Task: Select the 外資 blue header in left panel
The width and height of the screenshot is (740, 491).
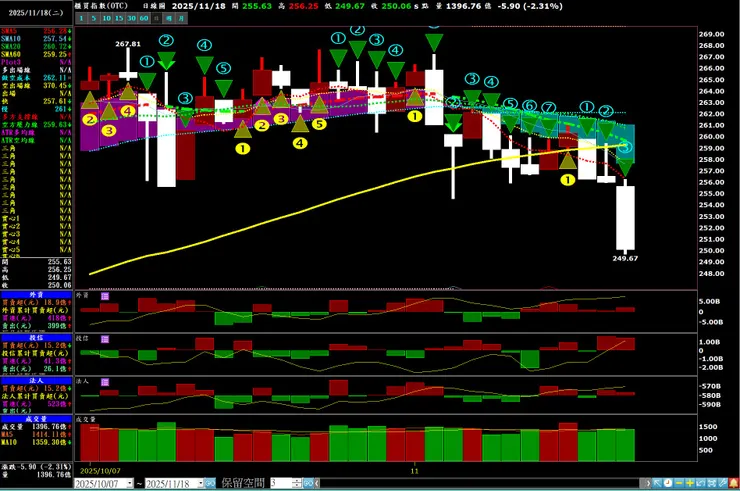Action: [36, 295]
